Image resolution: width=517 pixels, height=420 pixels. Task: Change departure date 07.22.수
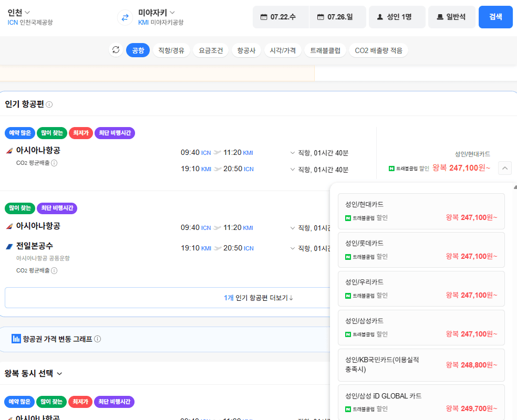(281, 17)
